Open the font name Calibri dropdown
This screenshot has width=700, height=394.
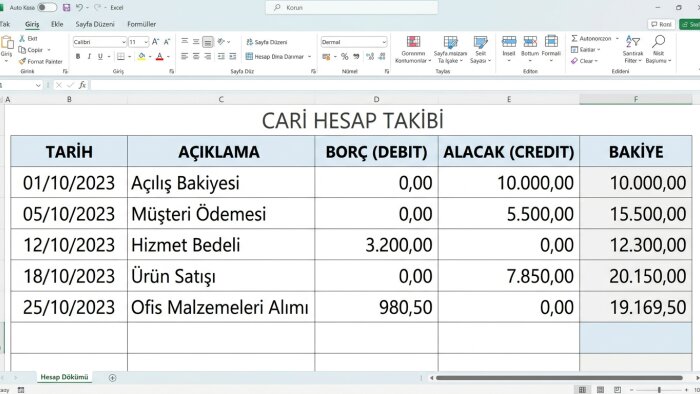click(x=124, y=42)
